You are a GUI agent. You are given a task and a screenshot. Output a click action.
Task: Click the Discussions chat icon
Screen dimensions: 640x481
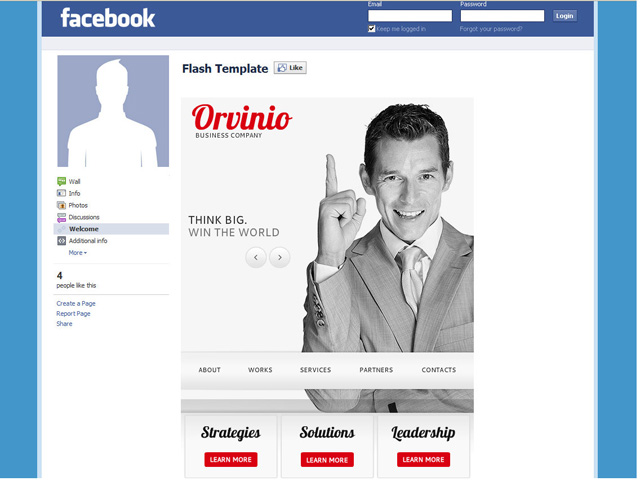(61, 217)
